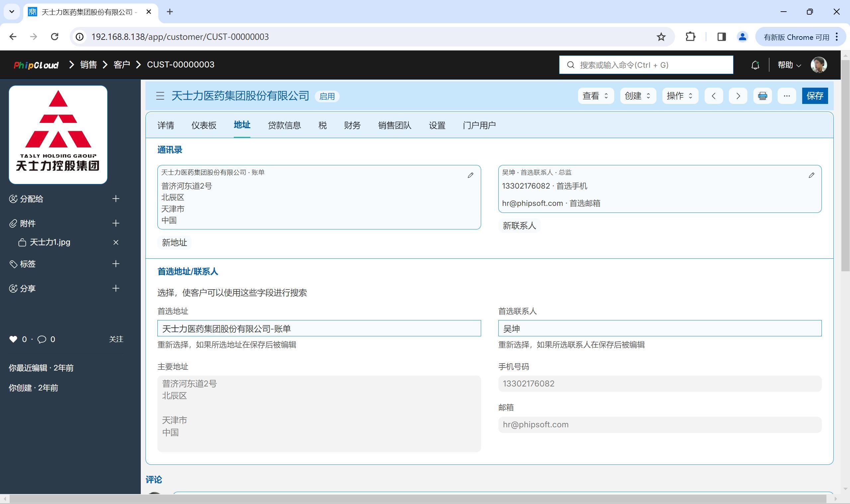Open the 天士力1.jpg attachment
850x504 pixels.
point(50,242)
